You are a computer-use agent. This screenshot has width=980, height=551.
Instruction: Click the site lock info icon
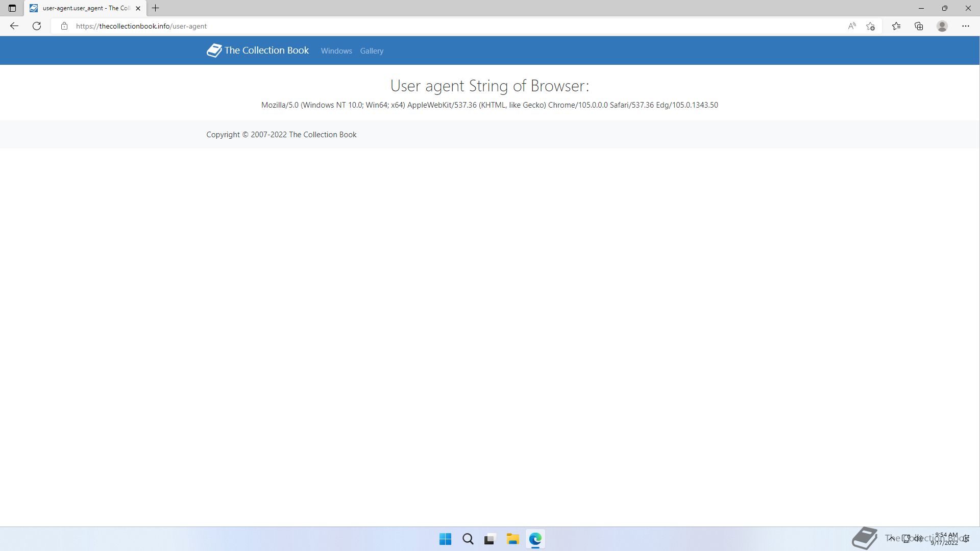64,26
